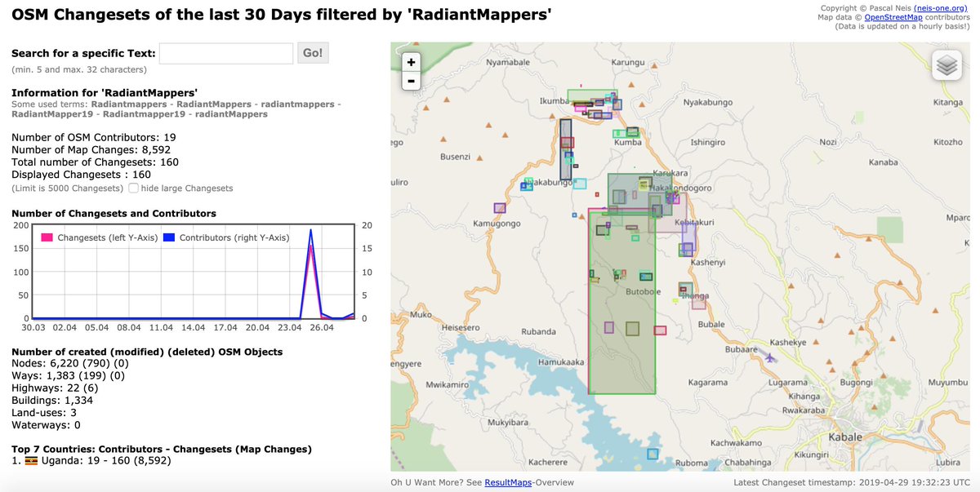Click the pink Changesets legend swatch
The height and width of the screenshot is (492, 980).
pos(47,237)
